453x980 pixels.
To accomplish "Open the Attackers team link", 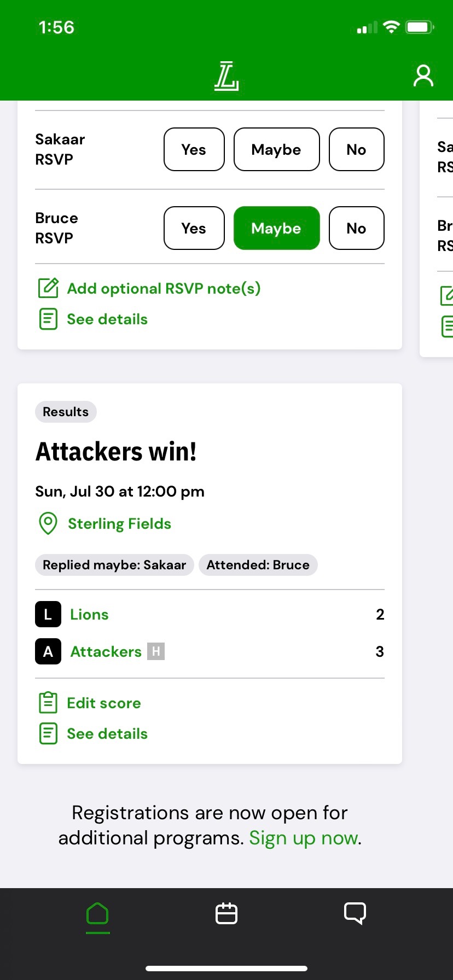I will coord(106,651).
